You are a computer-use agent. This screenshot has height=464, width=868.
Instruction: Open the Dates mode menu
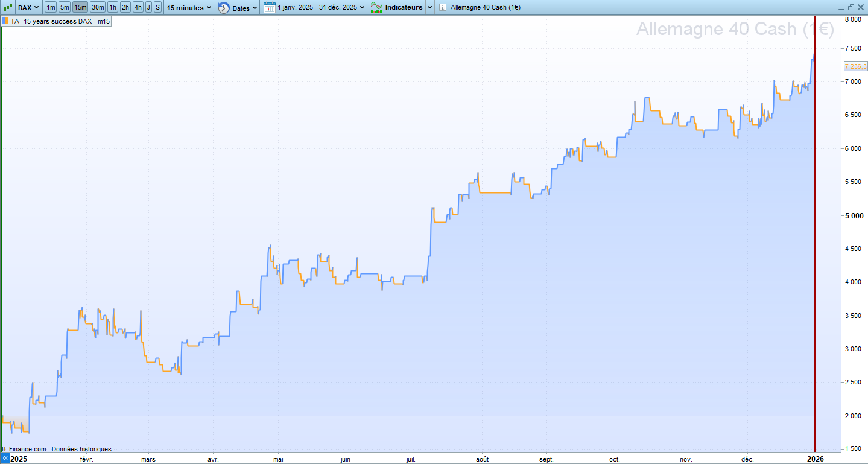pos(245,8)
